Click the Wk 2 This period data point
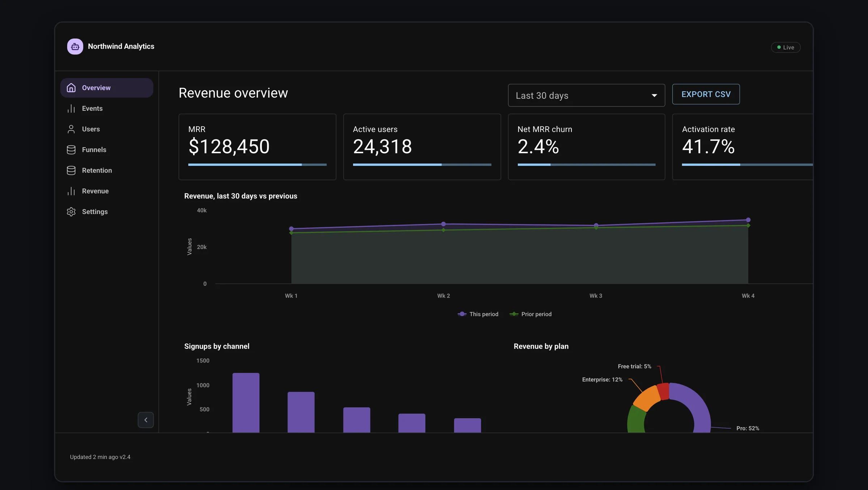This screenshot has height=490, width=868. 443,224
